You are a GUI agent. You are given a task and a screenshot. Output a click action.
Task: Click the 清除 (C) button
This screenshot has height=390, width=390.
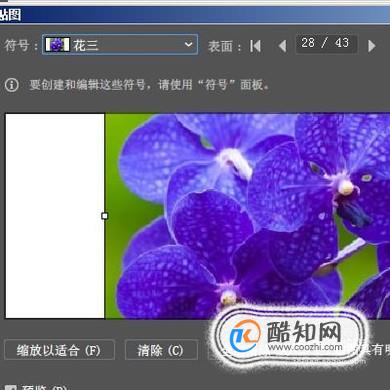click(x=161, y=350)
